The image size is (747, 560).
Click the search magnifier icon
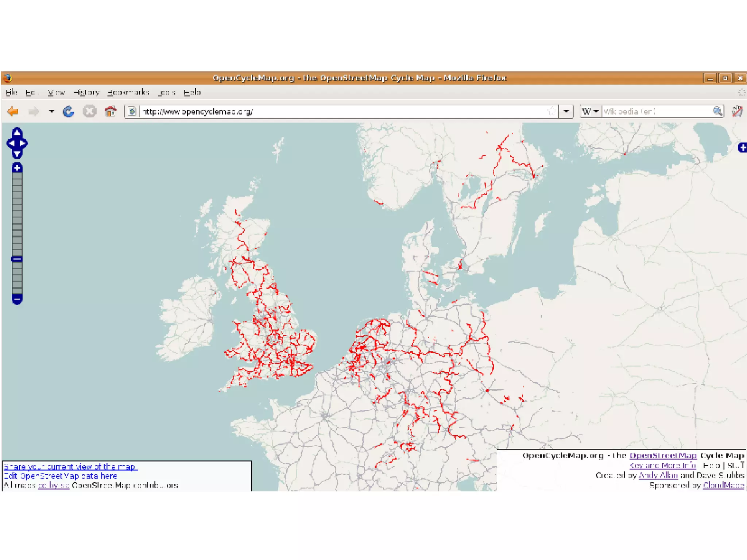click(717, 111)
